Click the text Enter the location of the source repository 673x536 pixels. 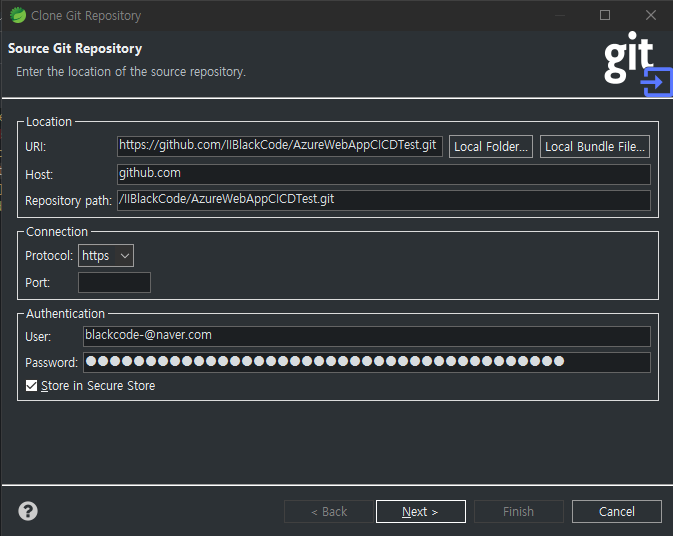pyautogui.click(x=131, y=72)
